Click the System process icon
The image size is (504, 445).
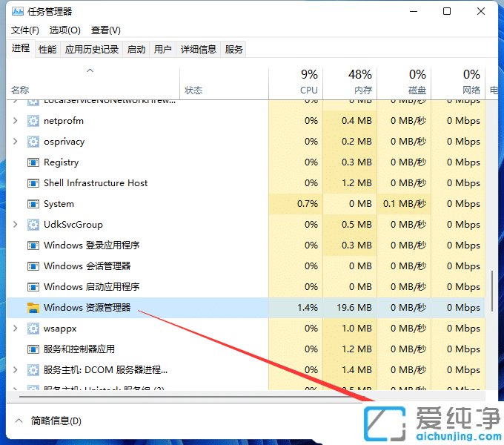(x=33, y=204)
